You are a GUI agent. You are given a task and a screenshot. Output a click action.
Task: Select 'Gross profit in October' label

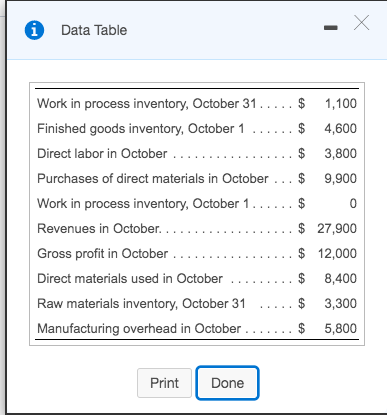pos(102,254)
